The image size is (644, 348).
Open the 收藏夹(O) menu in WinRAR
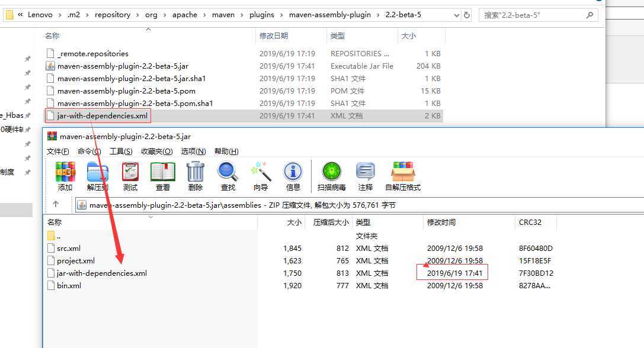pos(157,152)
